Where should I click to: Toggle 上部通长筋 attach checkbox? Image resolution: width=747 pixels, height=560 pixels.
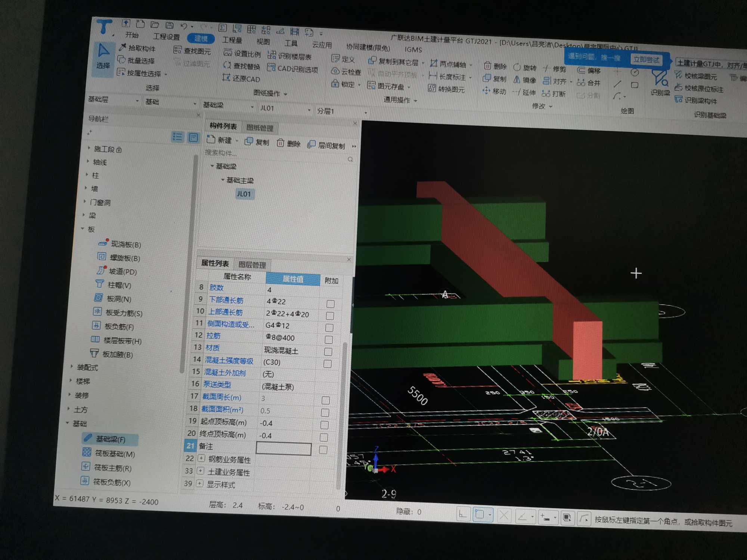click(330, 316)
